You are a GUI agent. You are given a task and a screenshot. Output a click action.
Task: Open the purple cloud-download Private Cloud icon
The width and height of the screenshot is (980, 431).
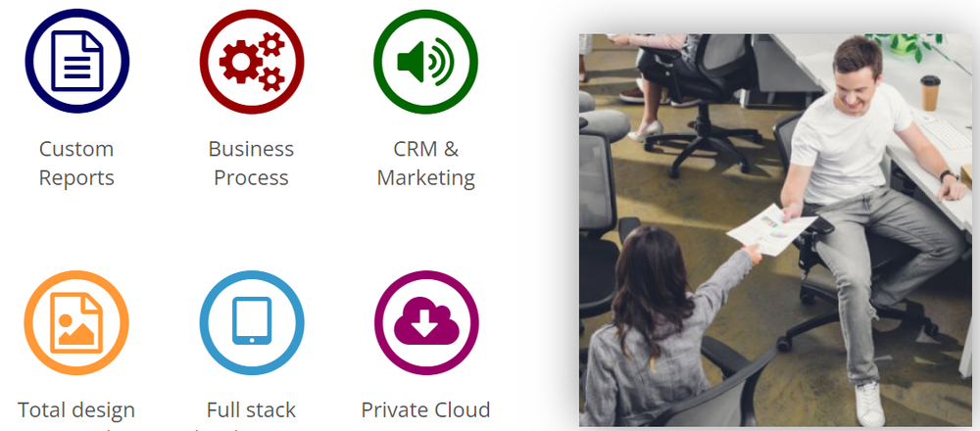pyautogui.click(x=426, y=322)
